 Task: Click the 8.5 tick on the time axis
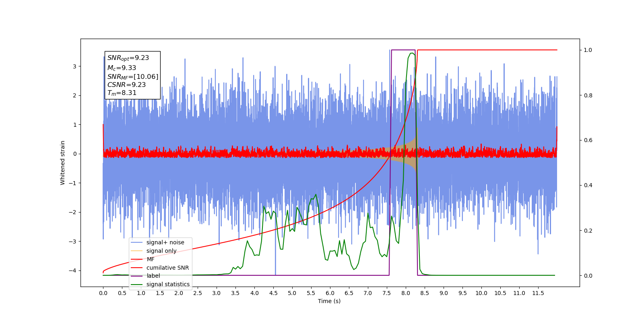point(425,293)
